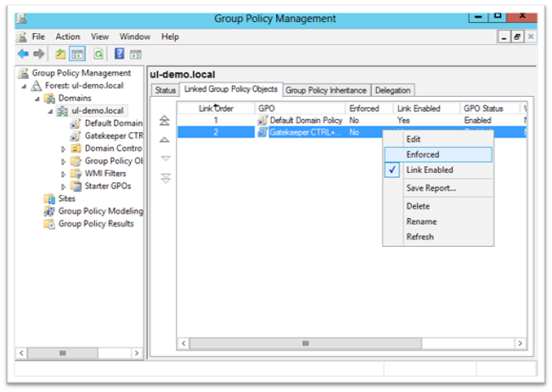Click the Refresh toolbar icon
Viewport: 552px width, 392px height.
[99, 54]
